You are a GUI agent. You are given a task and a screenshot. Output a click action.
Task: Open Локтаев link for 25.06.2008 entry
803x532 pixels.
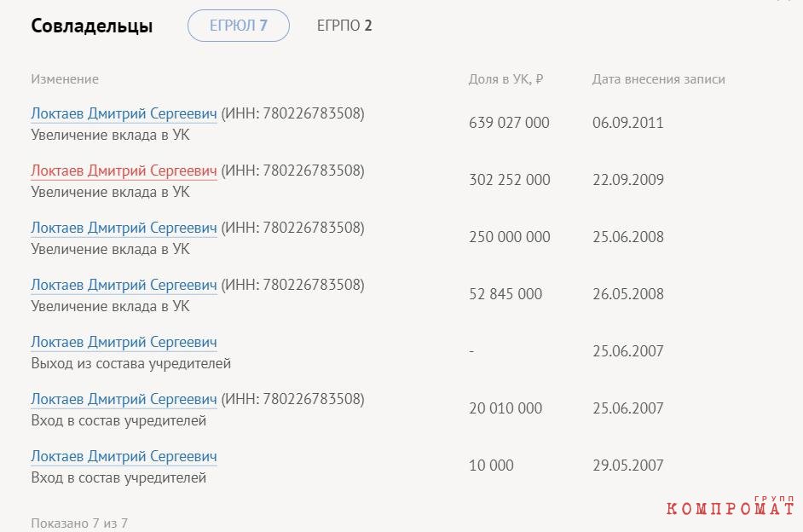[x=124, y=228]
